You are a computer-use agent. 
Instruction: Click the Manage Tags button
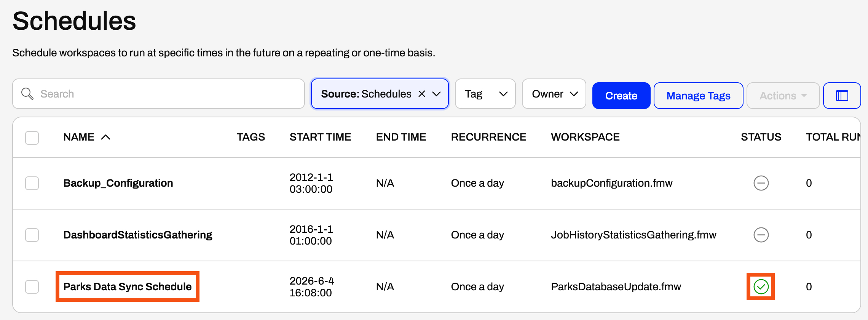click(698, 96)
